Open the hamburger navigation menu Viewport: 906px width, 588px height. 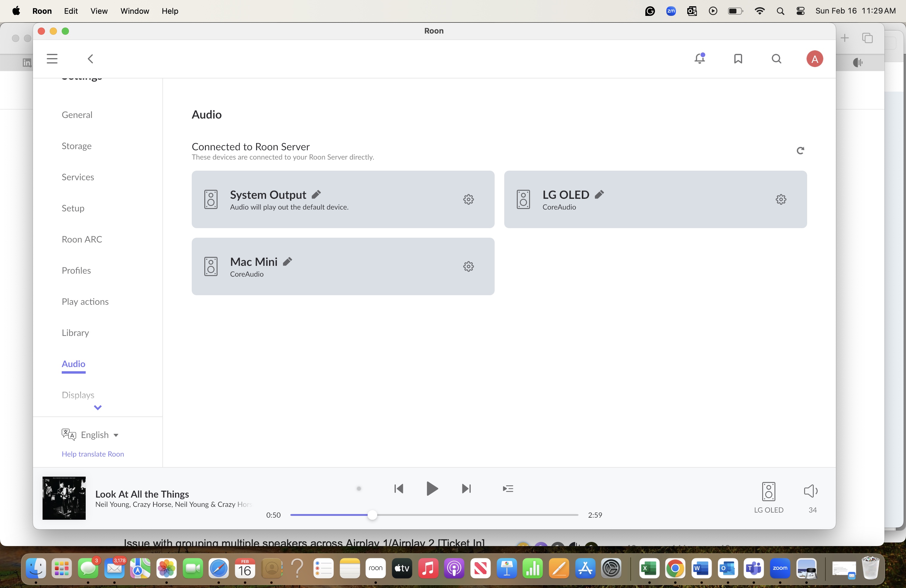point(52,59)
